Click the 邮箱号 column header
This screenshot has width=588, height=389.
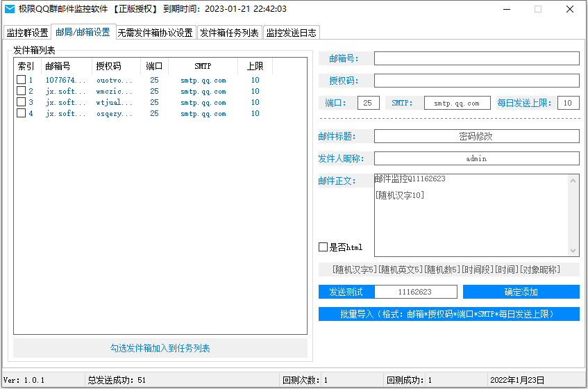[x=67, y=66]
